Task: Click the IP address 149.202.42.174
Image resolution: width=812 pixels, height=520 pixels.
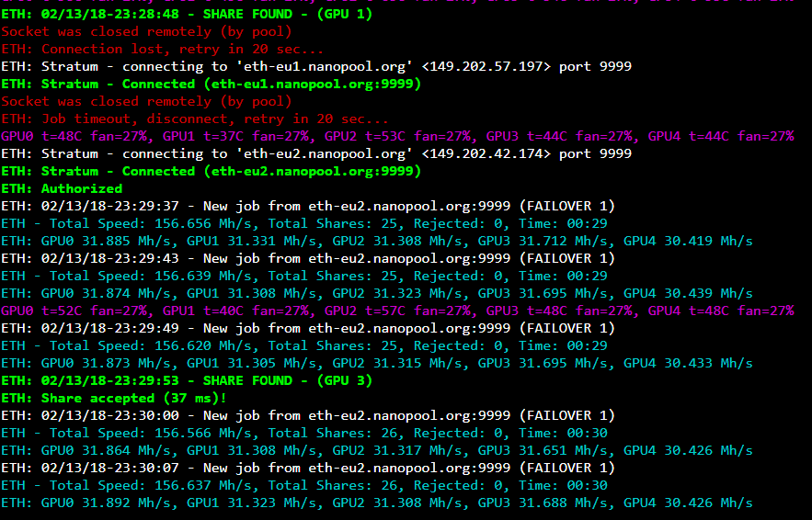Action: pyautogui.click(x=486, y=153)
